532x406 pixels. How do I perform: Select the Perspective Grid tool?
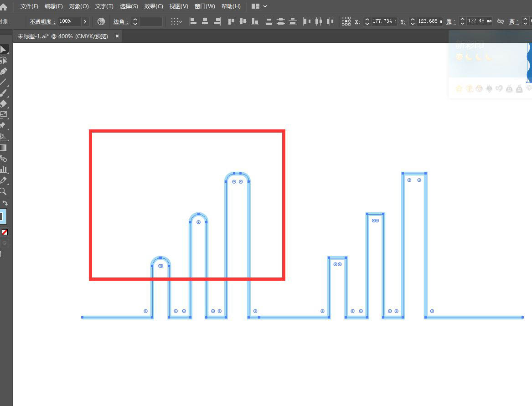[x=3, y=137]
